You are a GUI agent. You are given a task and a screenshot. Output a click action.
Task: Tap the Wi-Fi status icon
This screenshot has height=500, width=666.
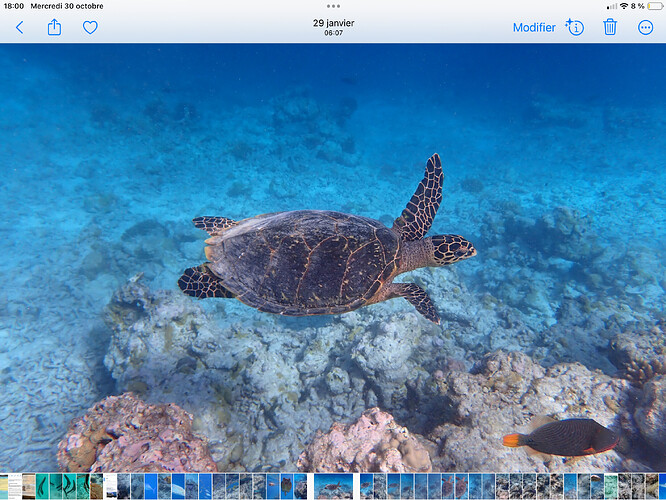pos(624,6)
